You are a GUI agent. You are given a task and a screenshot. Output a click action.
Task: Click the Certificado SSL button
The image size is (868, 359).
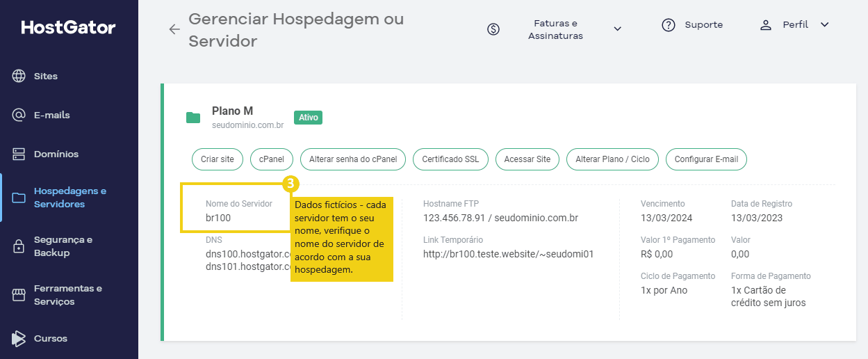(451, 159)
